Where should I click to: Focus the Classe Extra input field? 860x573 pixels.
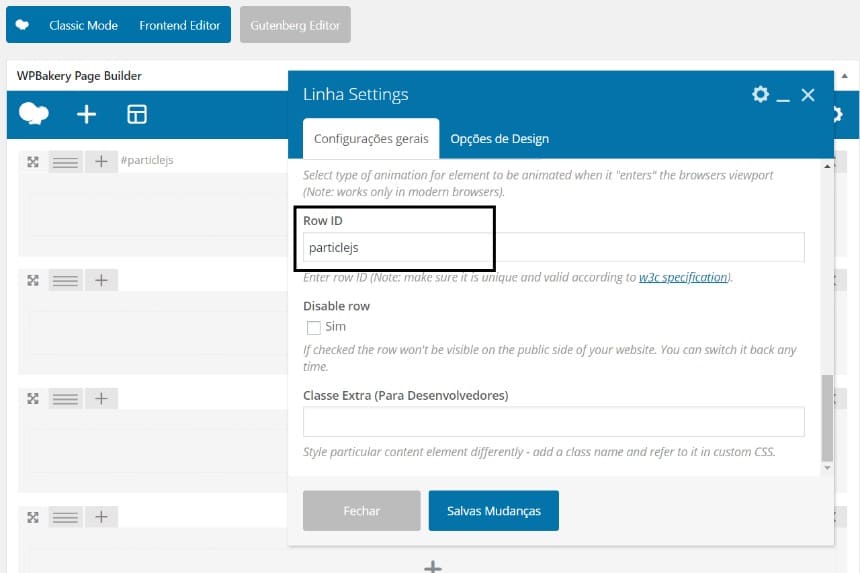click(553, 422)
